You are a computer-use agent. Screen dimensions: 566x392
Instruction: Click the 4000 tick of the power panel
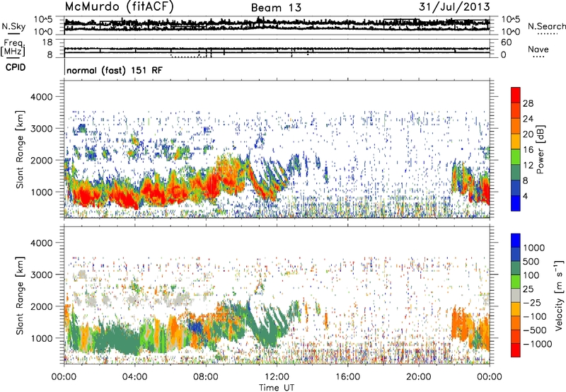(41, 96)
